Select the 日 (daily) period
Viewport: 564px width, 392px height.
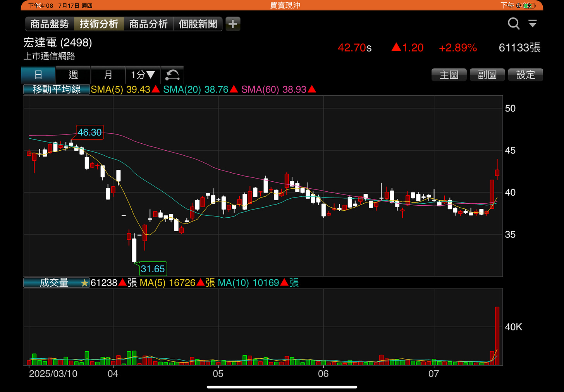click(x=38, y=74)
